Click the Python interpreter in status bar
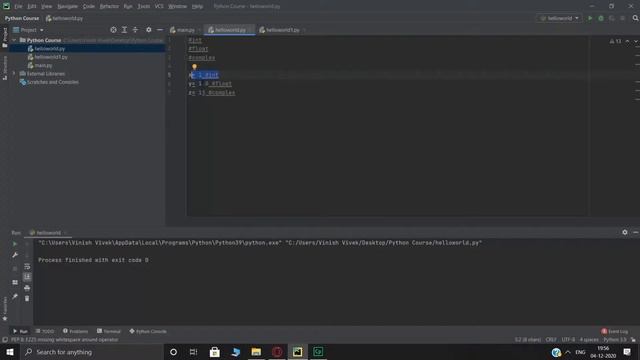The height and width of the screenshot is (360, 640). [615, 340]
